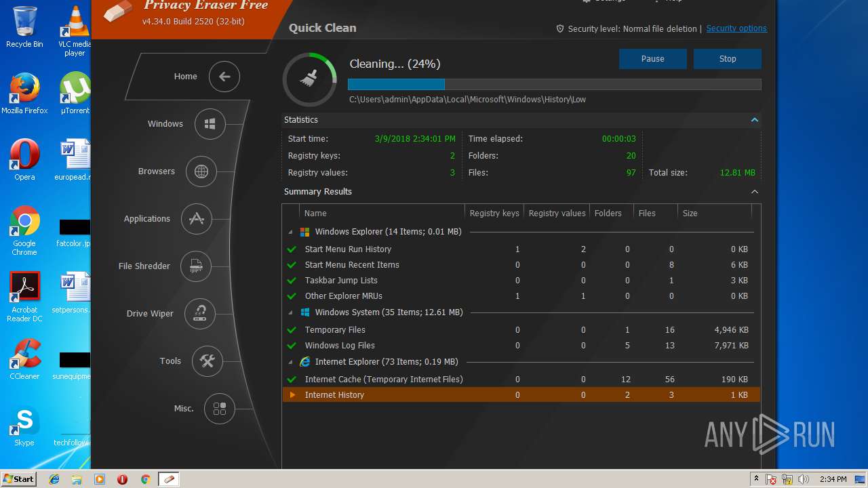The height and width of the screenshot is (488, 868).
Task: Click the Chrome taskbar icon
Action: [145, 479]
